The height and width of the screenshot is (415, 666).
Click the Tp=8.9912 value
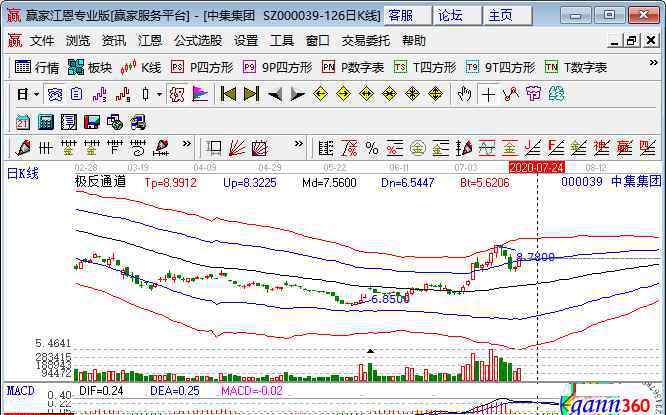170,183
